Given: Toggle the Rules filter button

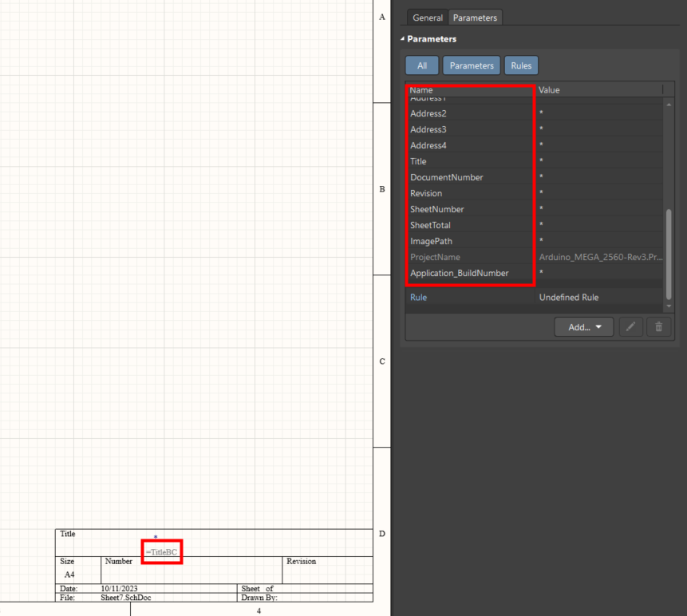Looking at the screenshot, I should pyautogui.click(x=521, y=65).
